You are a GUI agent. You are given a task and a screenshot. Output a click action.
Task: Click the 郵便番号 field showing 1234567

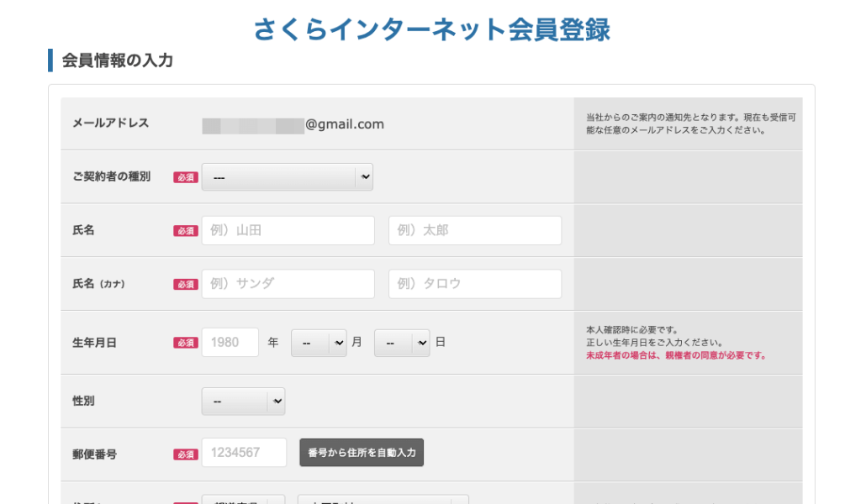click(245, 453)
